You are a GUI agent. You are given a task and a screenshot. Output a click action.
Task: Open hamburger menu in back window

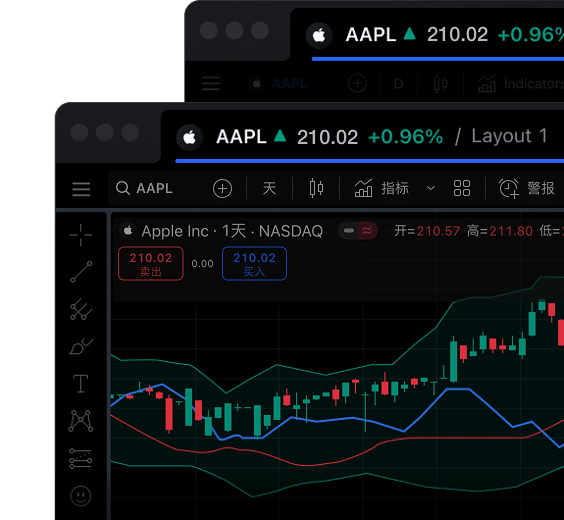(211, 83)
